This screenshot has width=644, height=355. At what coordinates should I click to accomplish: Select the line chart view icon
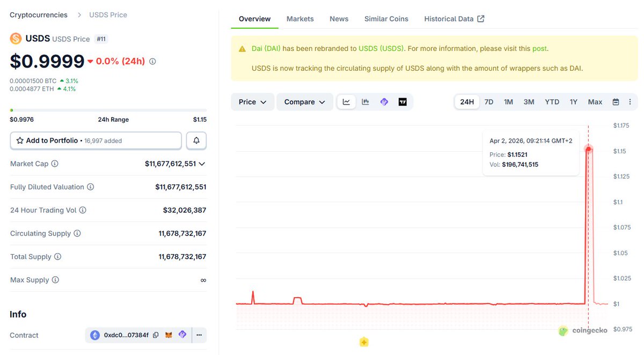pos(347,102)
